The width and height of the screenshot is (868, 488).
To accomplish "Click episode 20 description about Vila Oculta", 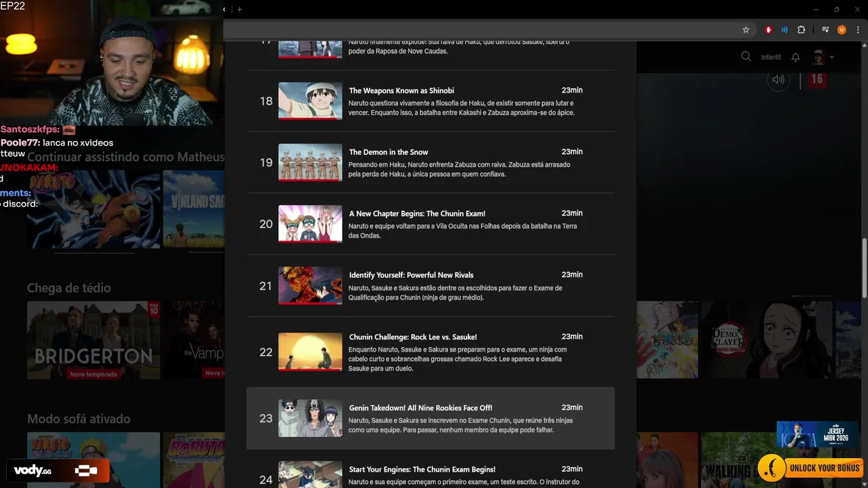I will (x=462, y=231).
